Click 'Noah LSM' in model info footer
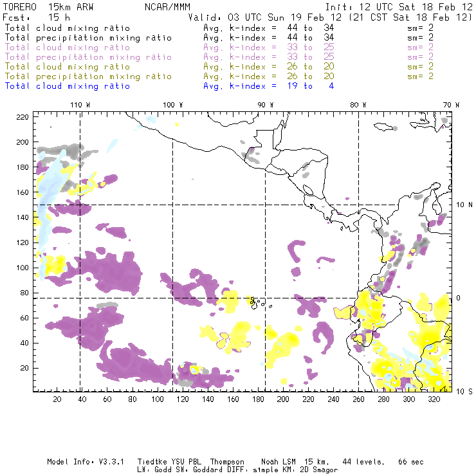476x476 pixels. pos(279,462)
